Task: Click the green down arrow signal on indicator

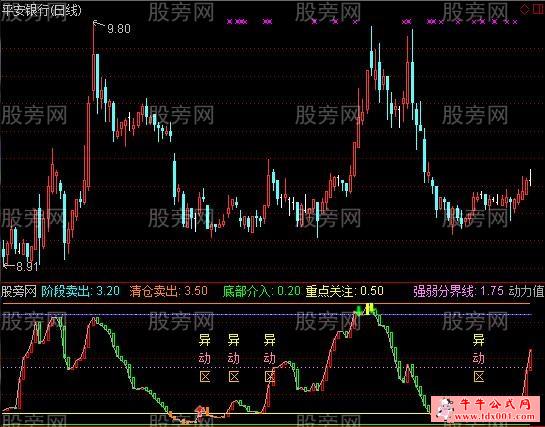Action: [358, 310]
